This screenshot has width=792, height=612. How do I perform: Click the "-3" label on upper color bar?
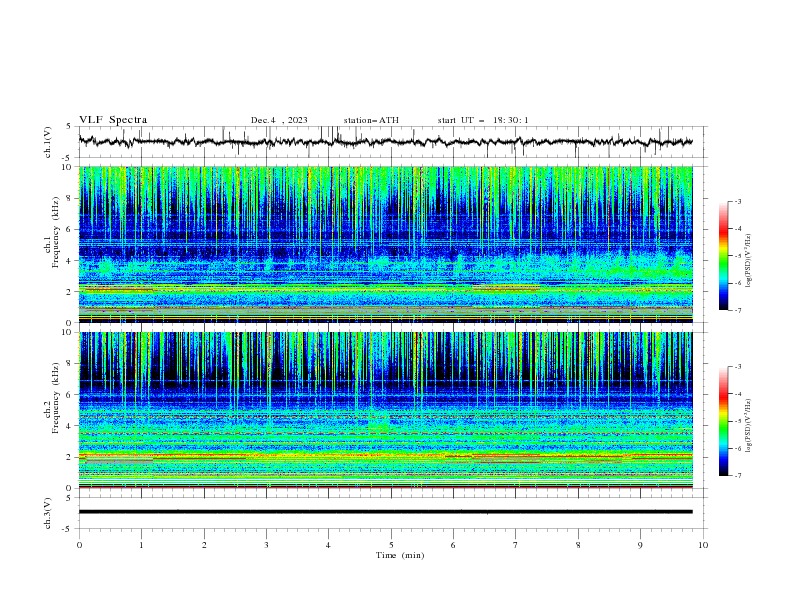737,201
